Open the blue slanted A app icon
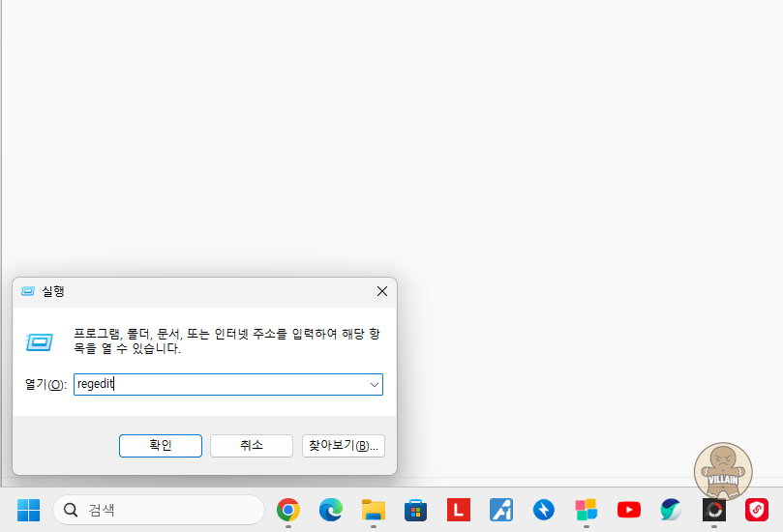Image resolution: width=783 pixels, height=532 pixels. point(500,510)
